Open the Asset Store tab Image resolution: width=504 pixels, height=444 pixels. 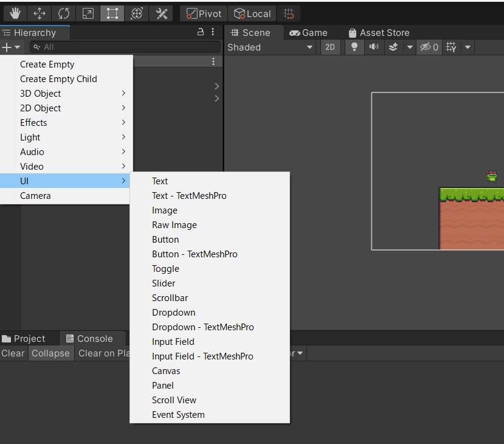379,32
